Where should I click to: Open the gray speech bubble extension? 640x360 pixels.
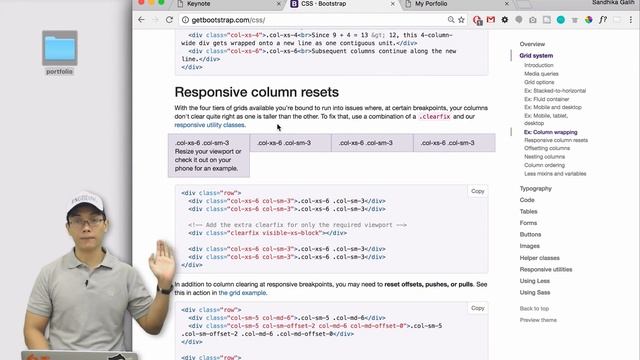pos(519,20)
